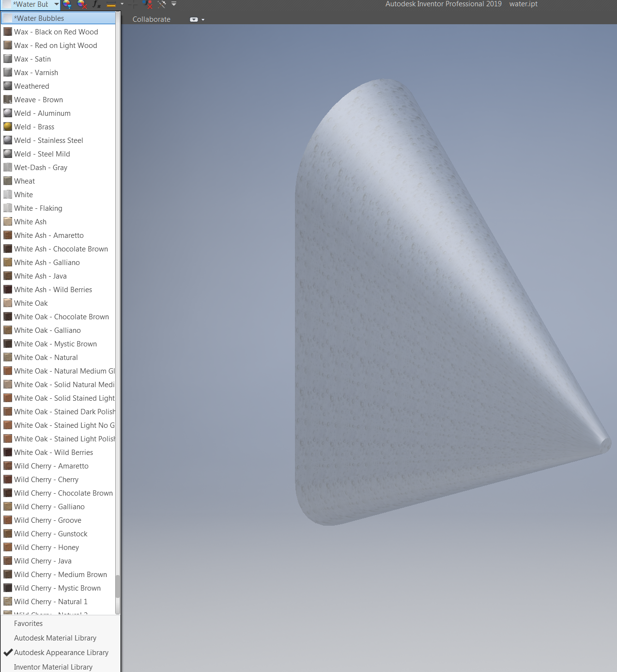Pick Wild Cherry - Gunstock
The image size is (617, 672).
coord(58,534)
